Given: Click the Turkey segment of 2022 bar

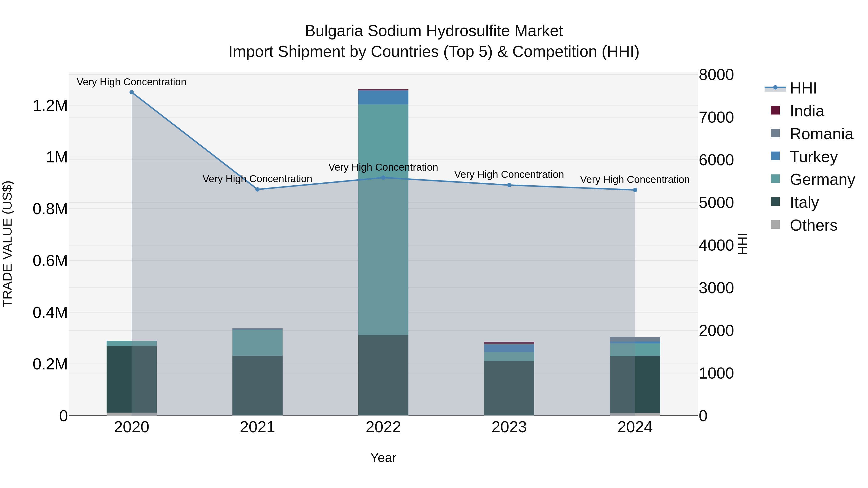Looking at the screenshot, I should [x=383, y=97].
